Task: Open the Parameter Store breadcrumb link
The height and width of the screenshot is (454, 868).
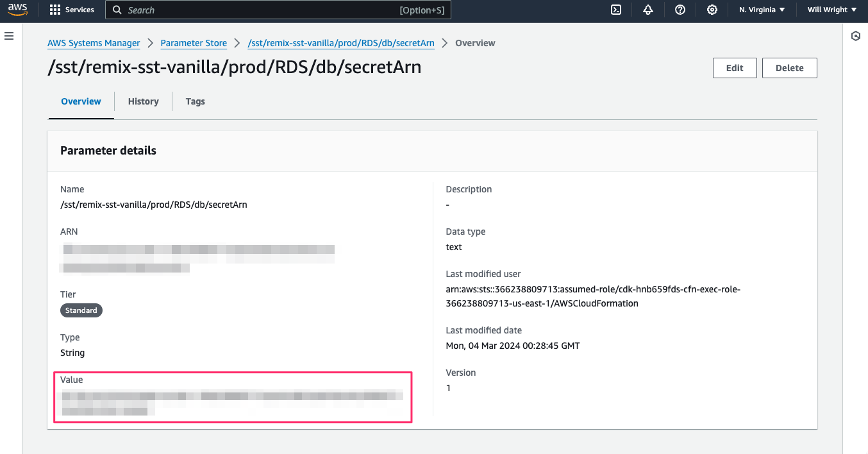Action: (194, 43)
